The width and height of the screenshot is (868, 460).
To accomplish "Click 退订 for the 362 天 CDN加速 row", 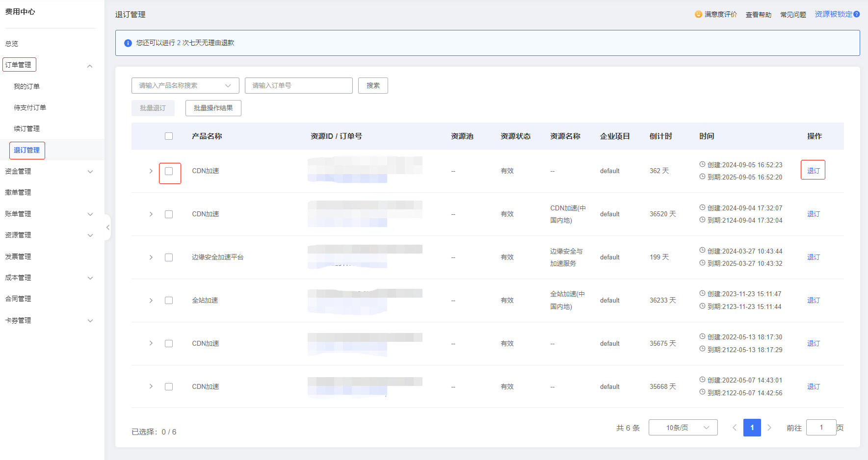I will pyautogui.click(x=813, y=171).
